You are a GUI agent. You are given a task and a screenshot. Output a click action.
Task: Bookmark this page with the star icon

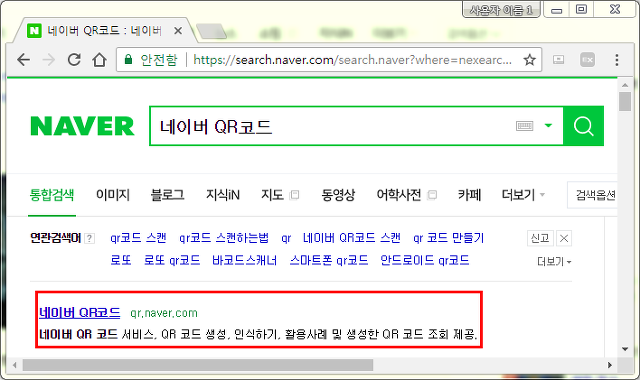(x=529, y=60)
